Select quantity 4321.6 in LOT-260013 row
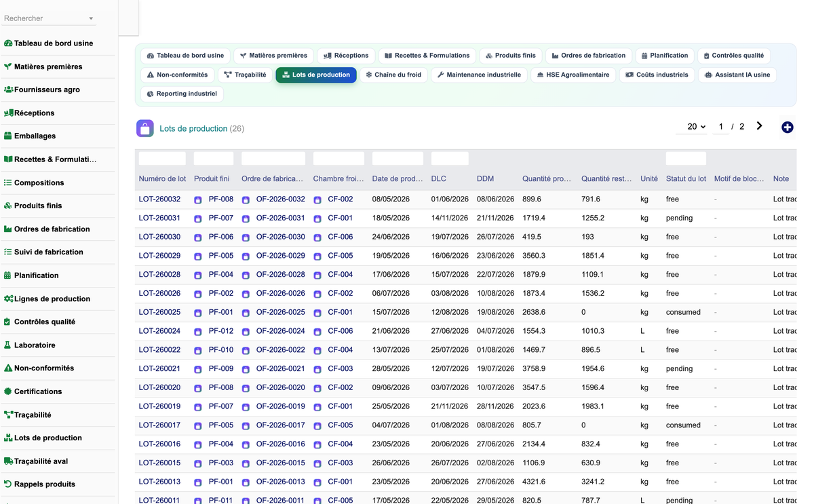814x504 pixels. pyautogui.click(x=534, y=482)
